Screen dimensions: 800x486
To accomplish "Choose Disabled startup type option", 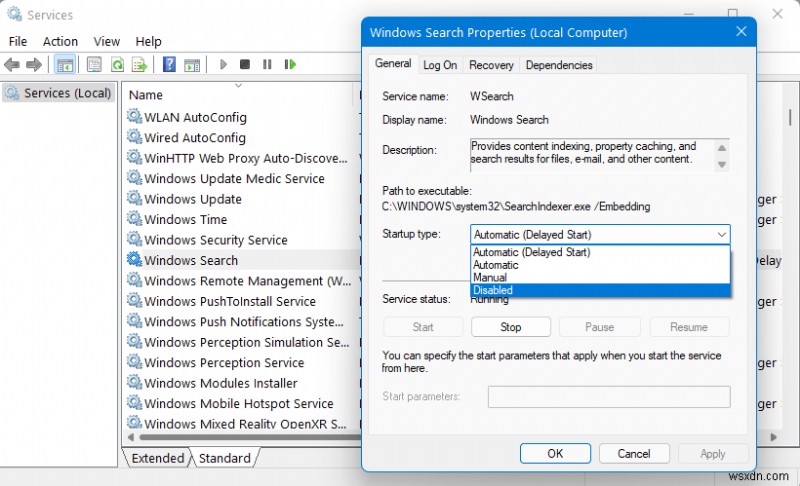I will coord(600,290).
